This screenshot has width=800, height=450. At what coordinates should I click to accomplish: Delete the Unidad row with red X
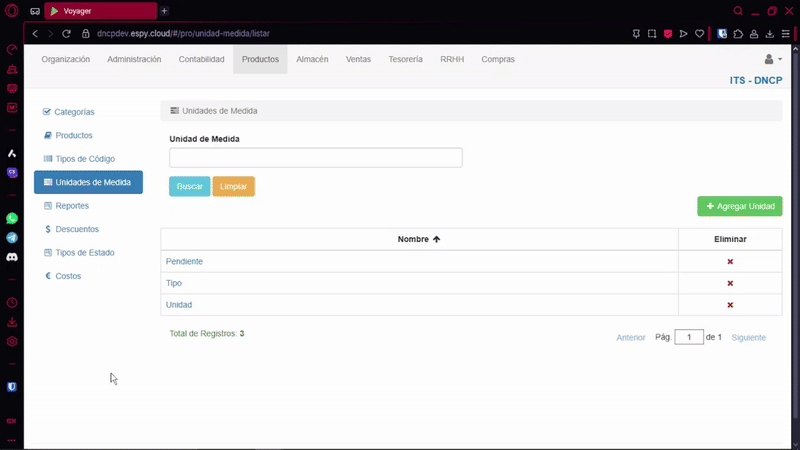point(730,305)
